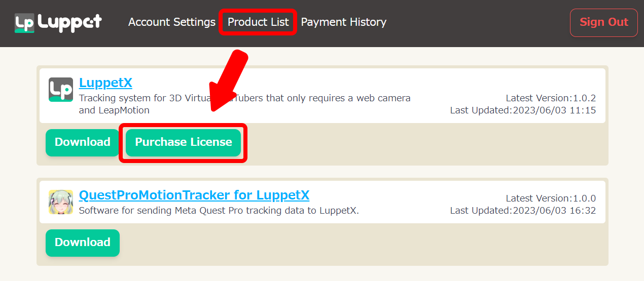Switch to the Product List tab
This screenshot has height=281, width=644.
(258, 22)
